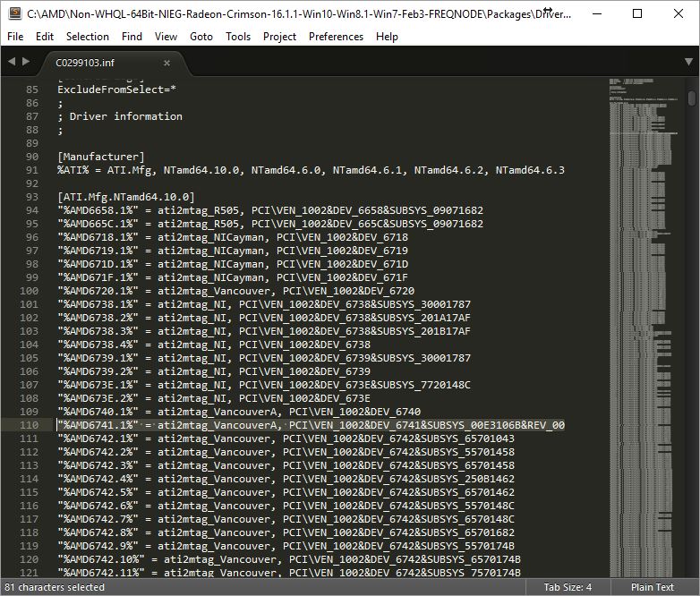Viewport: 700px width, 596px height.
Task: Click the Tab Size: 4 status entry
Action: (x=568, y=587)
